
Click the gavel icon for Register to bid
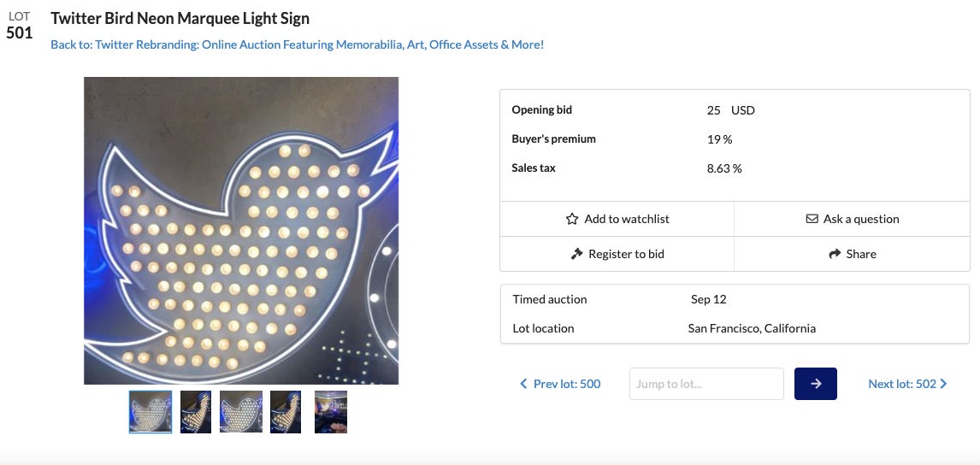576,254
